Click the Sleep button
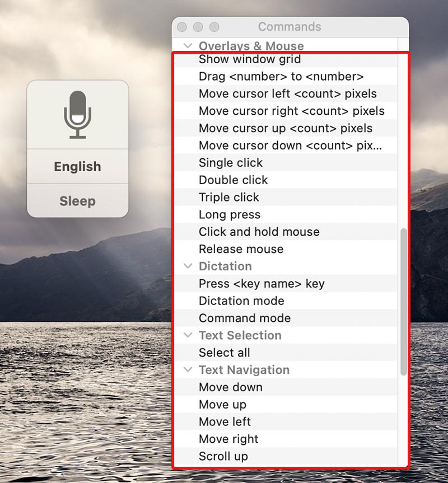The width and height of the screenshot is (448, 483). click(x=77, y=200)
